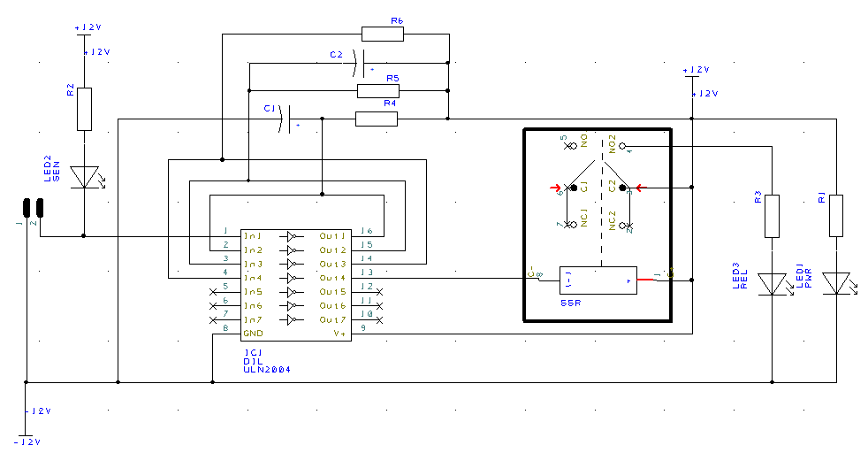Screen dimensions: 868x453
Task: Click the NO2 relay contact terminal
Action: point(622,146)
